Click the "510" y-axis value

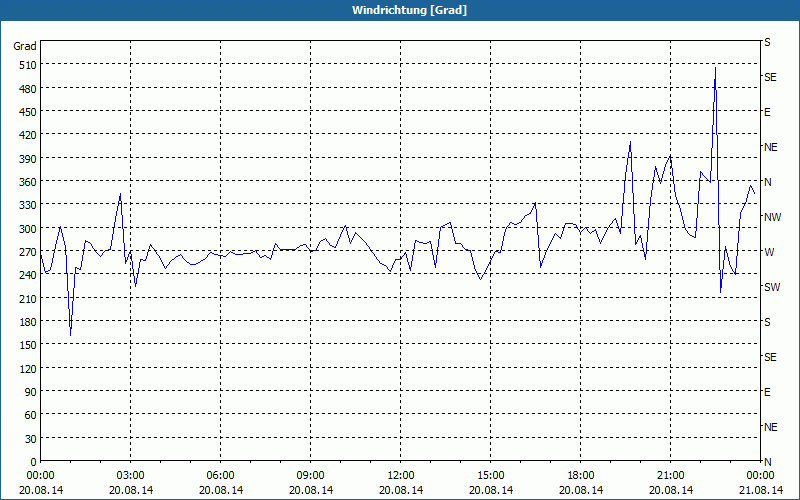pos(28,65)
